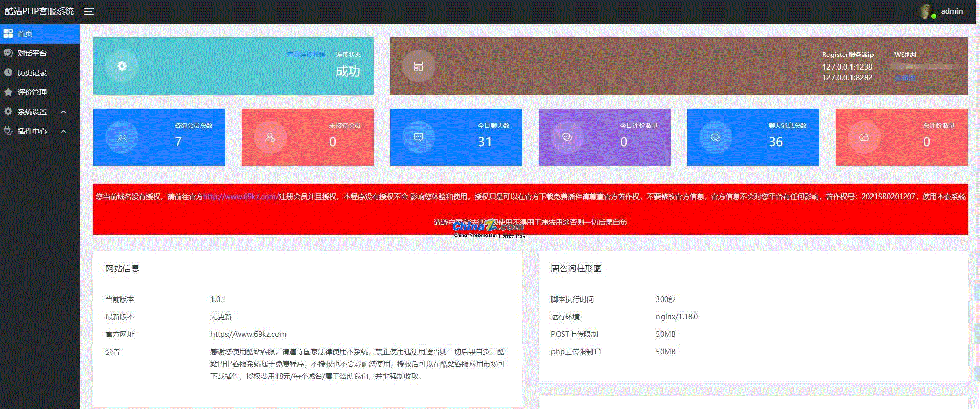Open 历史记录 in the sidebar menu
This screenshot has height=409, width=980.
[32, 73]
